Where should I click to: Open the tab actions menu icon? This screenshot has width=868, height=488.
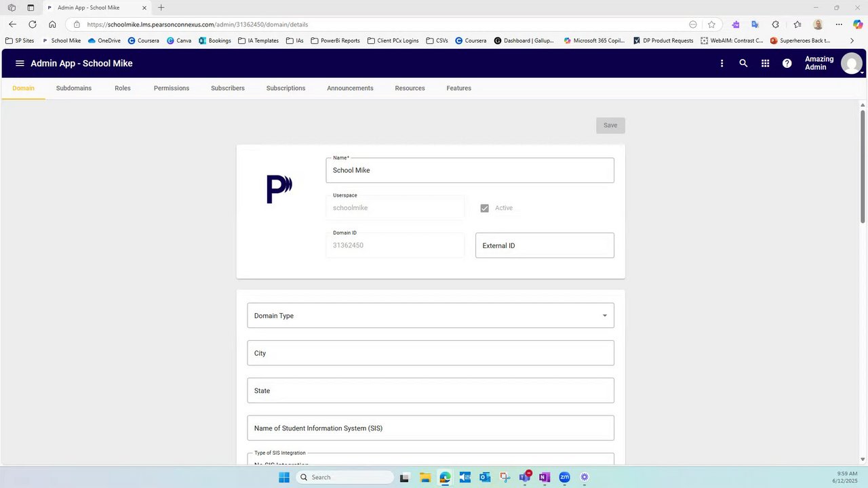pyautogui.click(x=31, y=7)
